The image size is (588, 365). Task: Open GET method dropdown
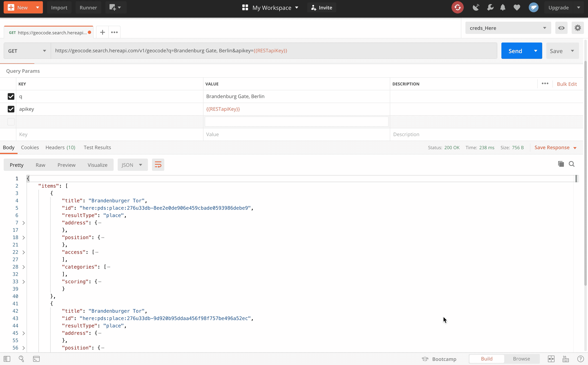tap(27, 51)
